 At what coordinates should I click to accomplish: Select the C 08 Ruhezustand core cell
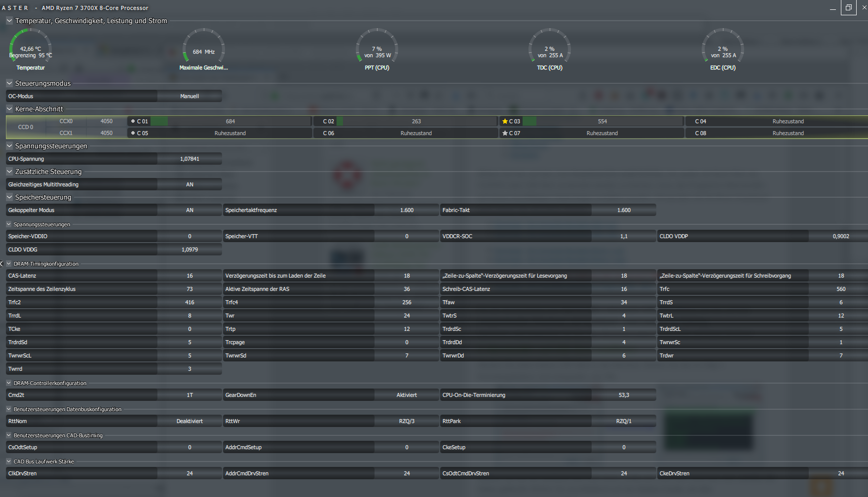[777, 133]
